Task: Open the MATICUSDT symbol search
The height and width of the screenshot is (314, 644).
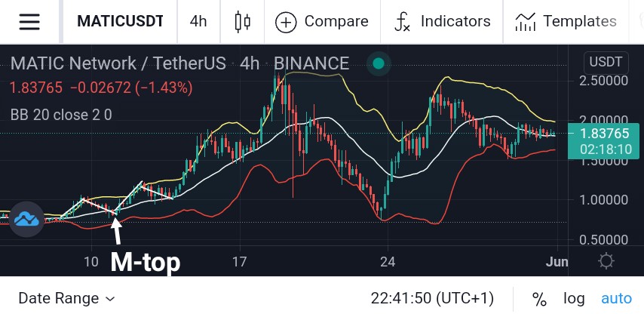Action: pyautogui.click(x=121, y=21)
